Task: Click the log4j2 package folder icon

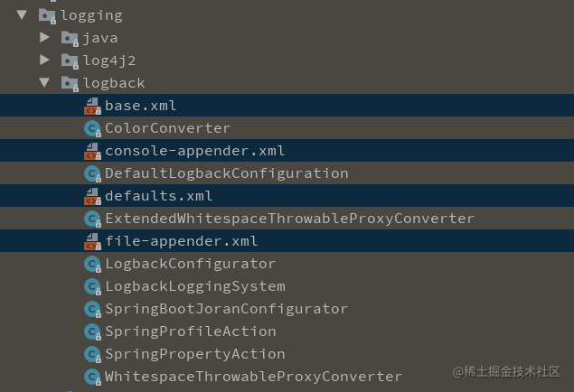Action: (x=70, y=61)
